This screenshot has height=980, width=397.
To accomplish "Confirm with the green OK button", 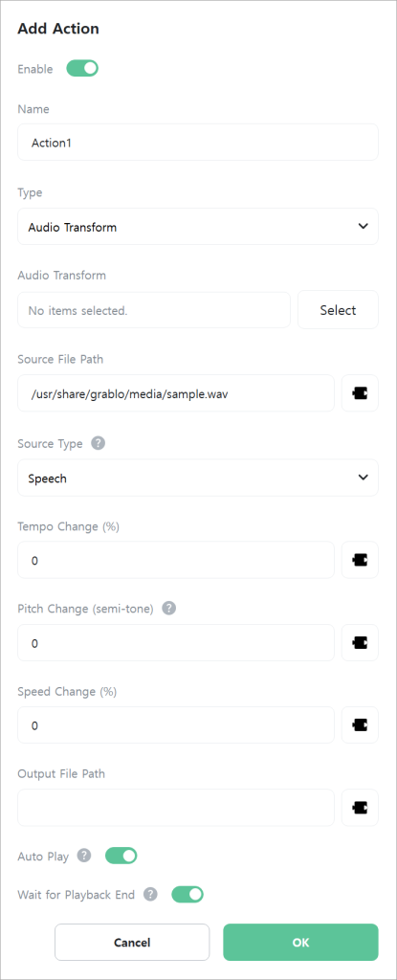I will (300, 942).
